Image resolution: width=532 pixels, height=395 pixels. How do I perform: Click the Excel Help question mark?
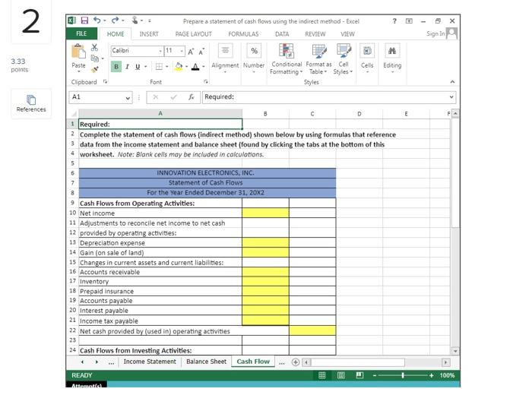[x=394, y=21]
